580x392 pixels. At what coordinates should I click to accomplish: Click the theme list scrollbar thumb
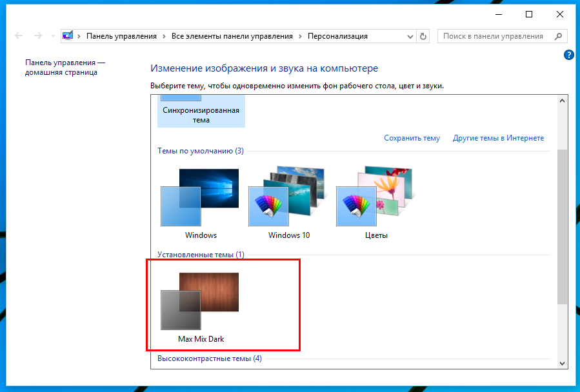(562, 227)
